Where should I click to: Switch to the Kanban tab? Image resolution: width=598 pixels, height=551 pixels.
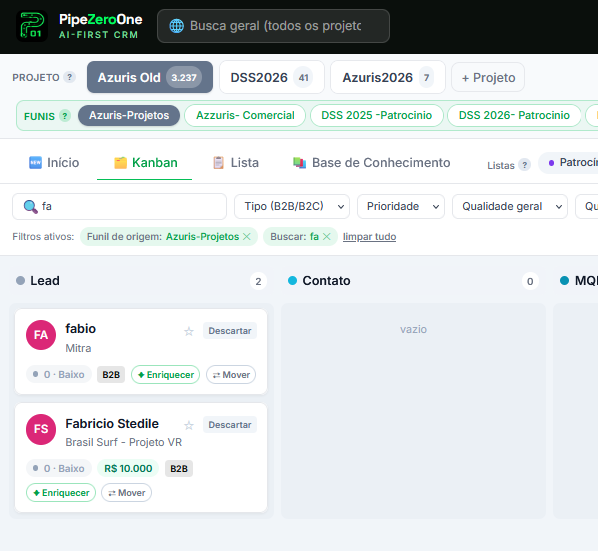pos(145,163)
